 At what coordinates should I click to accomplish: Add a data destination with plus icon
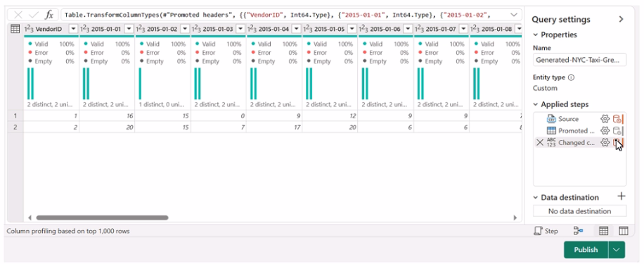(622, 196)
